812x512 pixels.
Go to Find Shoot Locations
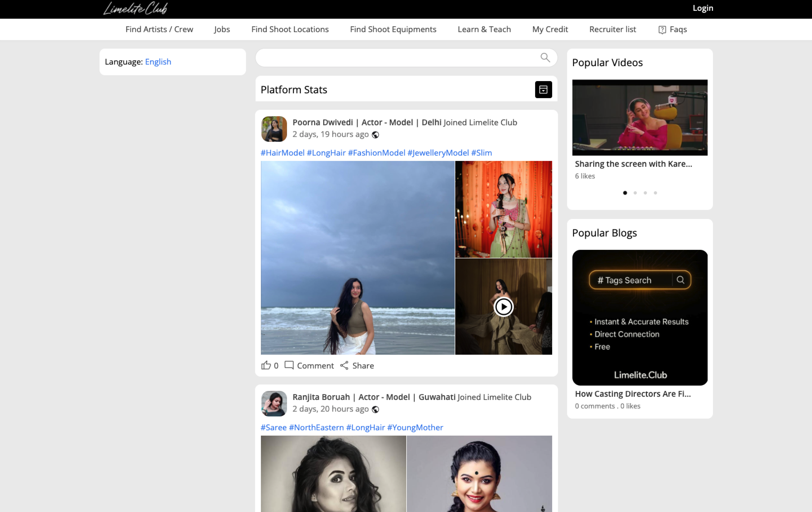[x=290, y=29]
